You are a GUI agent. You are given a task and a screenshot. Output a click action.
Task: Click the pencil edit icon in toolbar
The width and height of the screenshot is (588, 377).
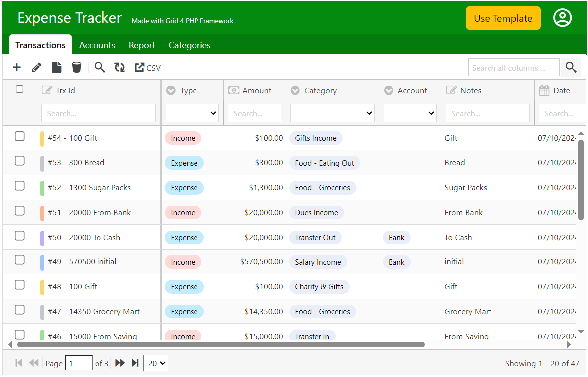[37, 68]
